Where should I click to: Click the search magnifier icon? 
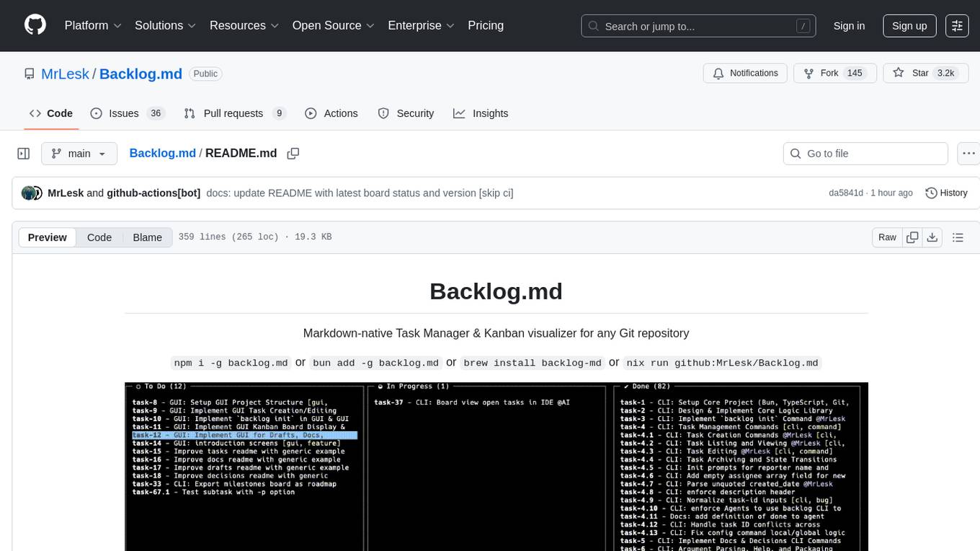[594, 26]
